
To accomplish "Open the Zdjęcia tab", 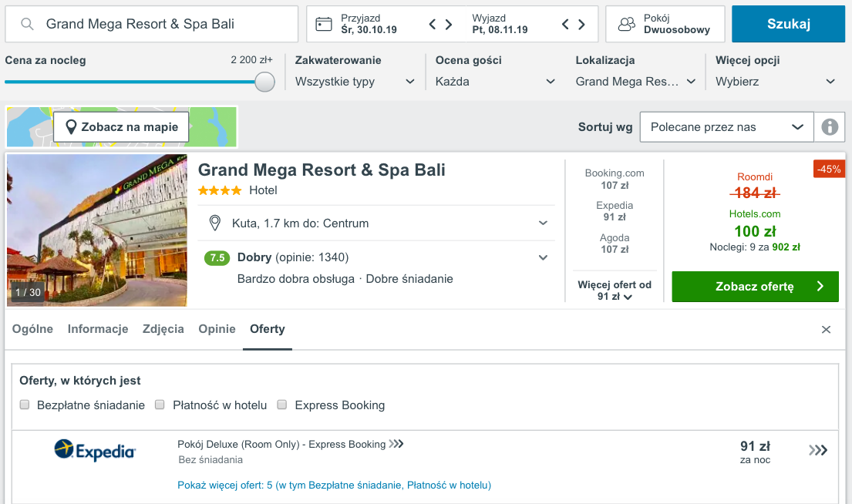I will (163, 329).
